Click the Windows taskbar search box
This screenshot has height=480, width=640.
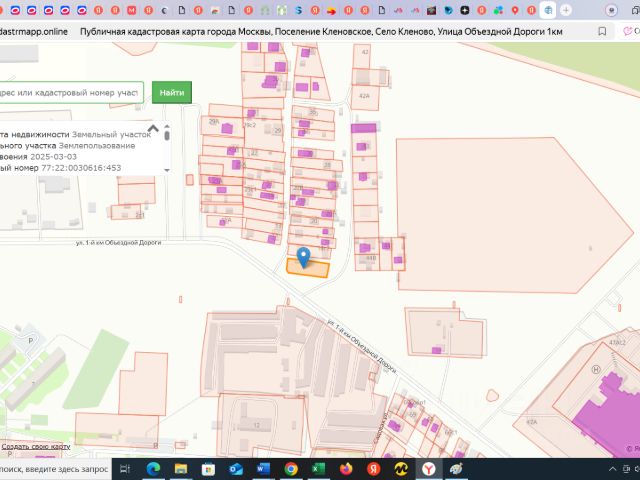click(x=55, y=468)
